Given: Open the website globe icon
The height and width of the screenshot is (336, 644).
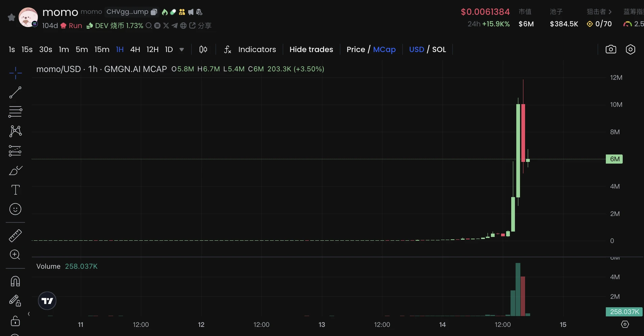Looking at the screenshot, I should 183,26.
